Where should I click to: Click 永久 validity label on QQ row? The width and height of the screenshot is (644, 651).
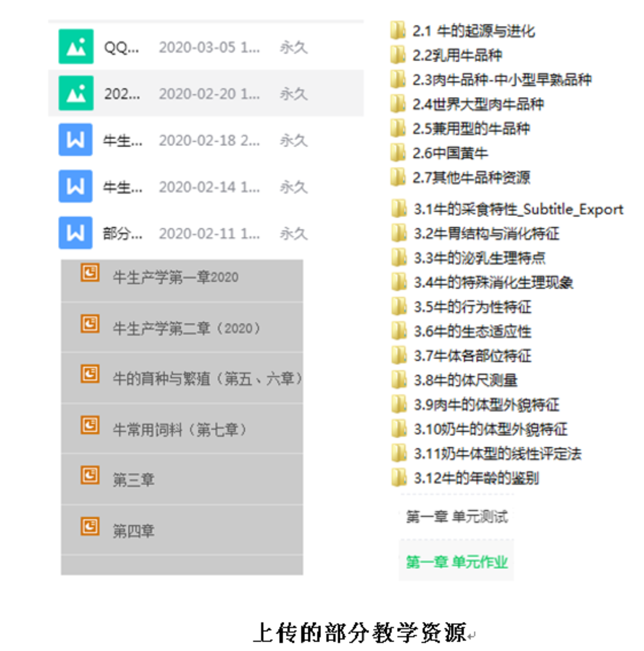pos(293,47)
